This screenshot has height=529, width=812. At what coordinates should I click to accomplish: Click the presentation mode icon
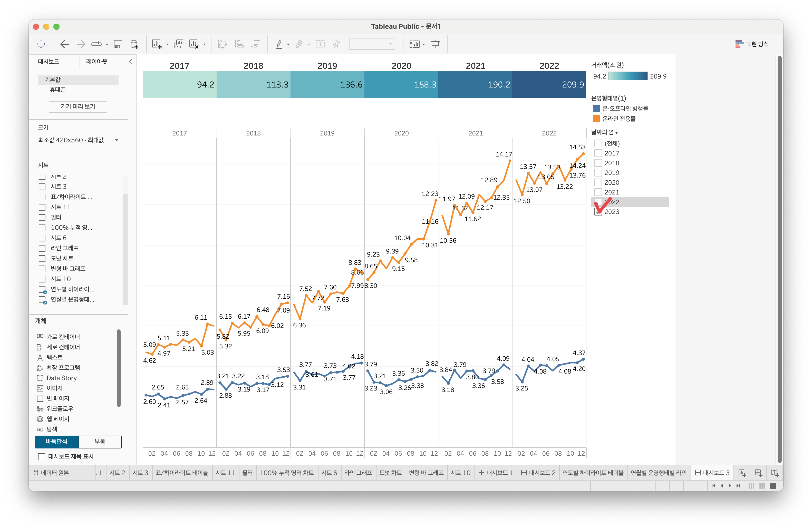click(435, 44)
